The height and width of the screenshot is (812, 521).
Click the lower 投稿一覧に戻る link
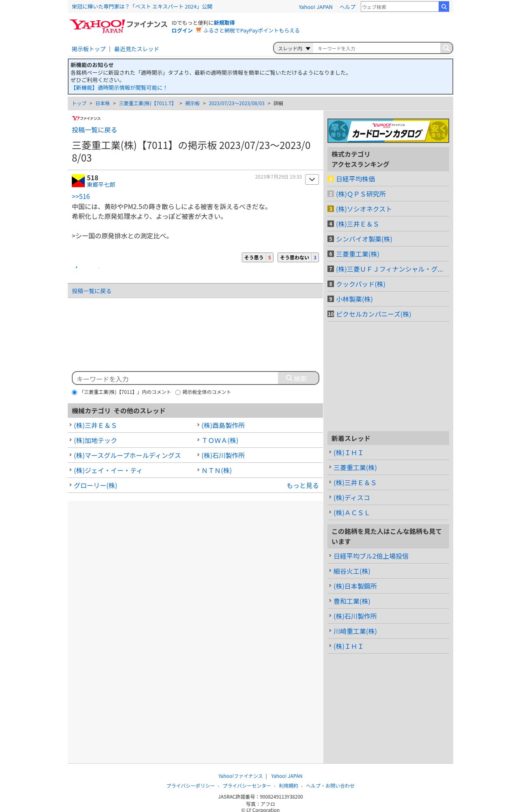(91, 291)
